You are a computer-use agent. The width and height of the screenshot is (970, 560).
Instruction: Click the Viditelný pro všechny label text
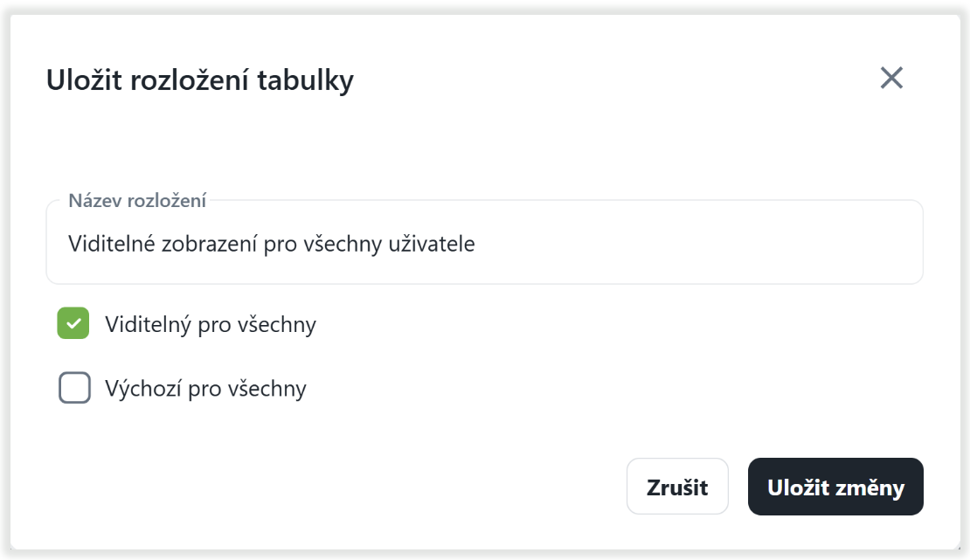(x=210, y=325)
